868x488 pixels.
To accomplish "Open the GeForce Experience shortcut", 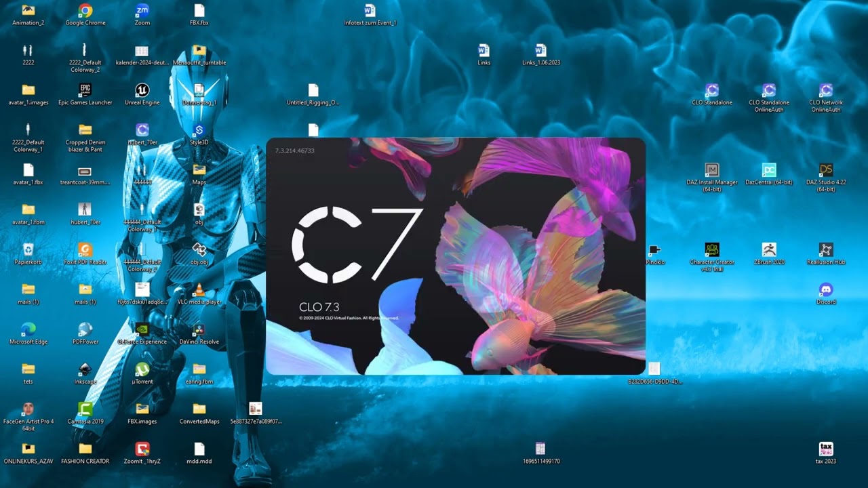I will click(142, 329).
